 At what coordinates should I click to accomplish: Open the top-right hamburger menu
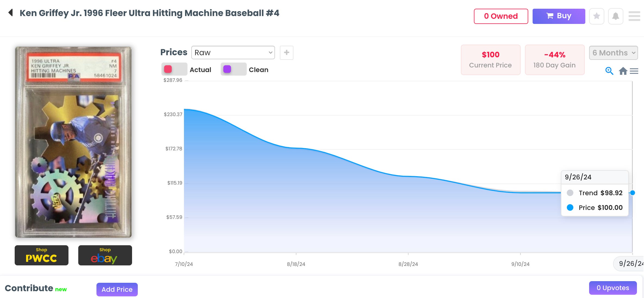coord(634,16)
